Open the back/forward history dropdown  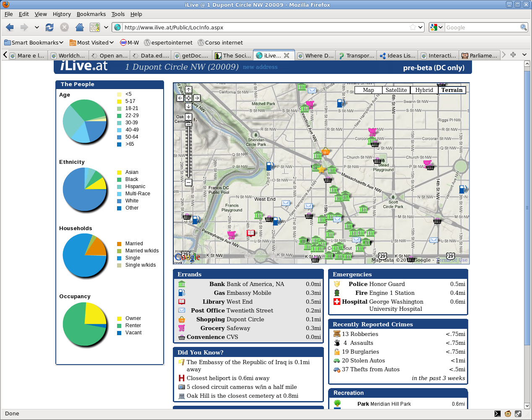pyautogui.click(x=37, y=27)
